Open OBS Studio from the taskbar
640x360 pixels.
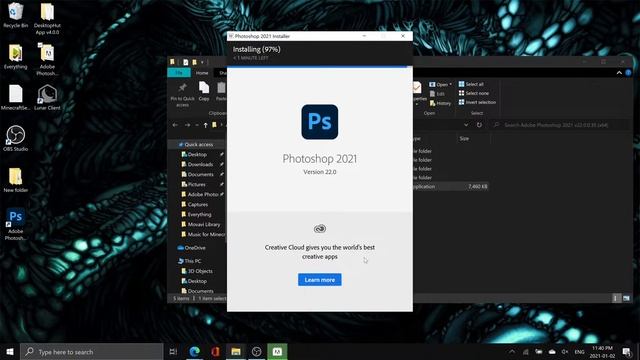click(x=256, y=351)
